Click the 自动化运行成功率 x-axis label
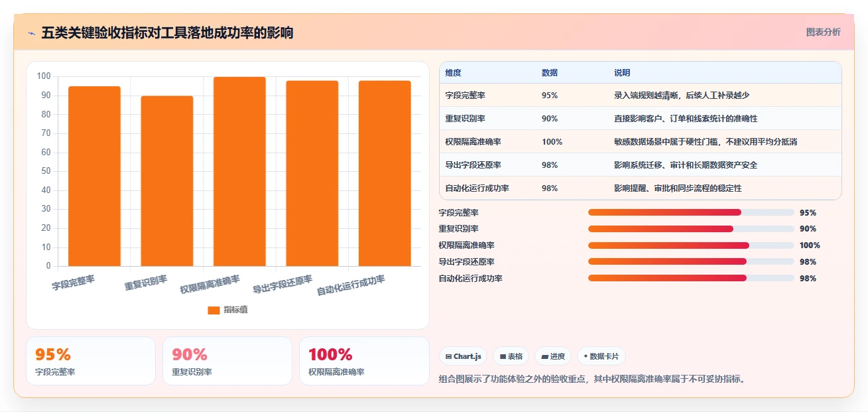The height and width of the screenshot is (412, 868). tap(351, 286)
